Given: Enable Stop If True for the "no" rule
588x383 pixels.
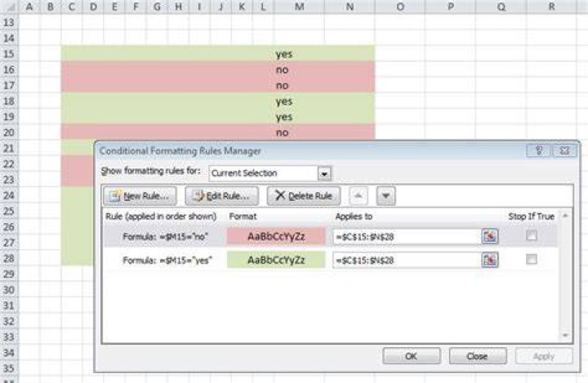Looking at the screenshot, I should coord(532,235).
